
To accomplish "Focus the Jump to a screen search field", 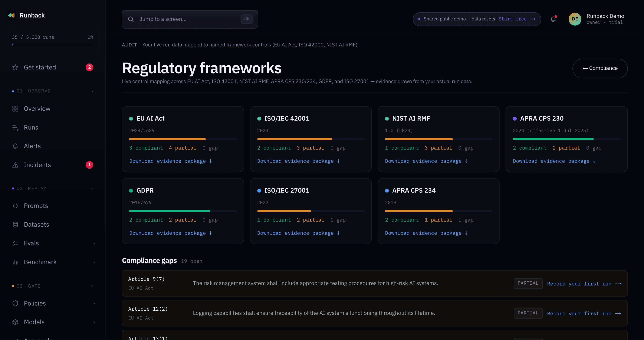I will pyautogui.click(x=190, y=19).
